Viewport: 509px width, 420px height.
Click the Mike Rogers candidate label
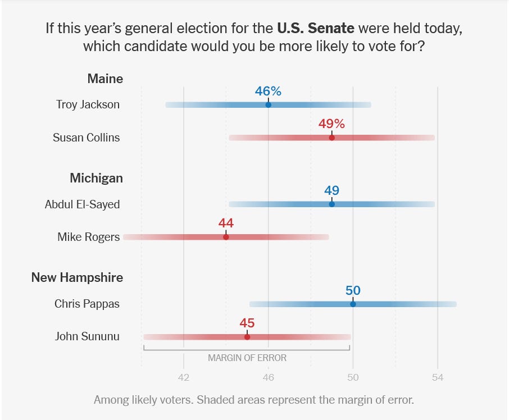pos(89,237)
